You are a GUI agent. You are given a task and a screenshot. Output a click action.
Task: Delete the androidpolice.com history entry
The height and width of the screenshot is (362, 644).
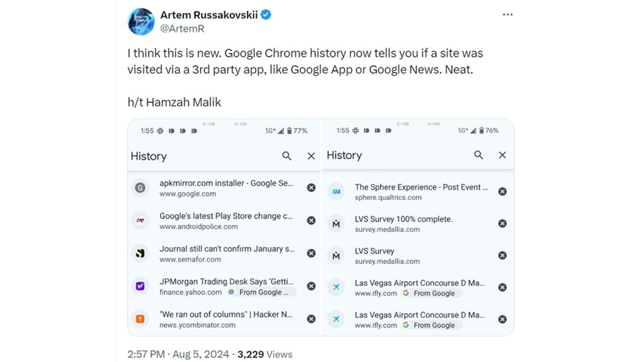click(x=311, y=221)
